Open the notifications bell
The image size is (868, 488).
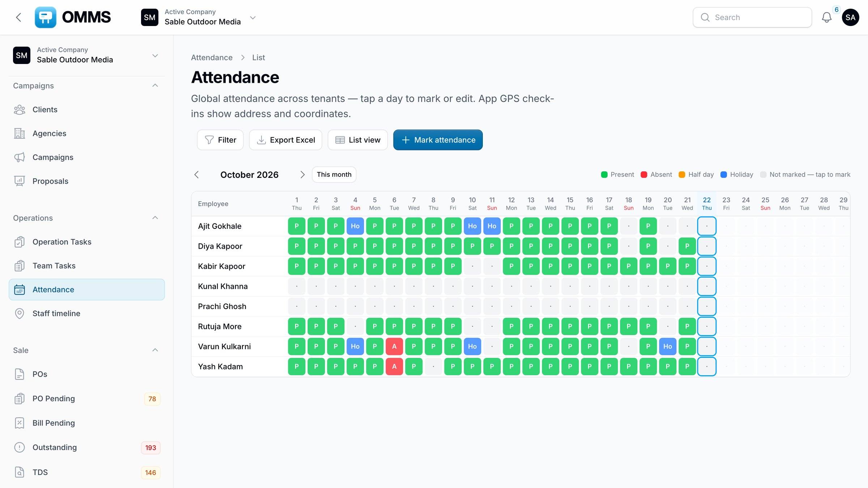click(827, 17)
